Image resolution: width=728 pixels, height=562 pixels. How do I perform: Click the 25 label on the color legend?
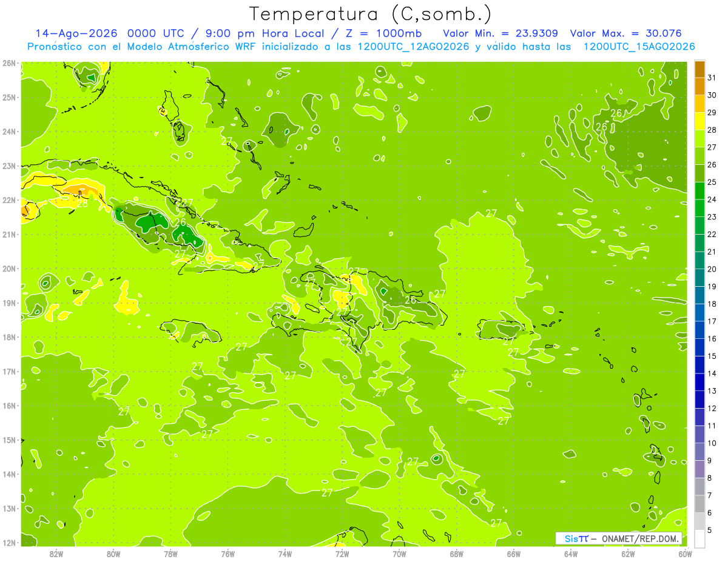point(712,182)
